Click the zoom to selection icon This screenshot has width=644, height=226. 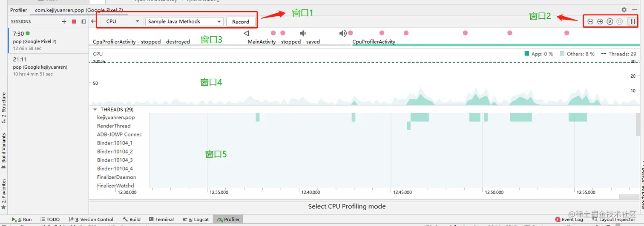pos(620,21)
